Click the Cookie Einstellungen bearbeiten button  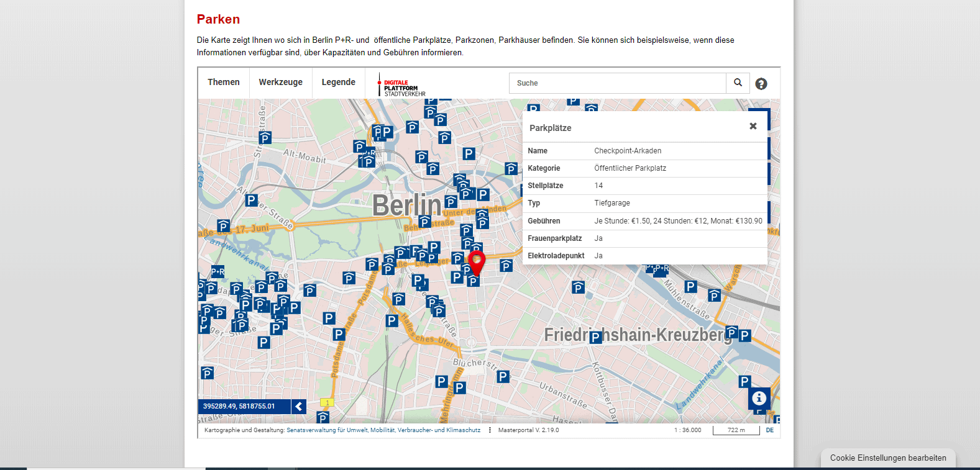pyautogui.click(x=887, y=458)
